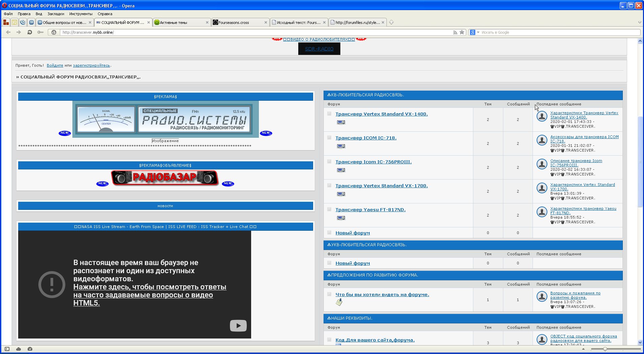Reload the current page
This screenshot has height=354, width=644.
click(x=30, y=32)
